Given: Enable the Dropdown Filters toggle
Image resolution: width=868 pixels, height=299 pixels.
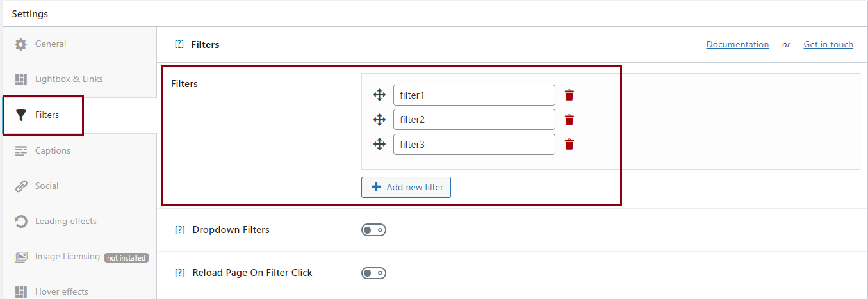Looking at the screenshot, I should pyautogui.click(x=373, y=230).
